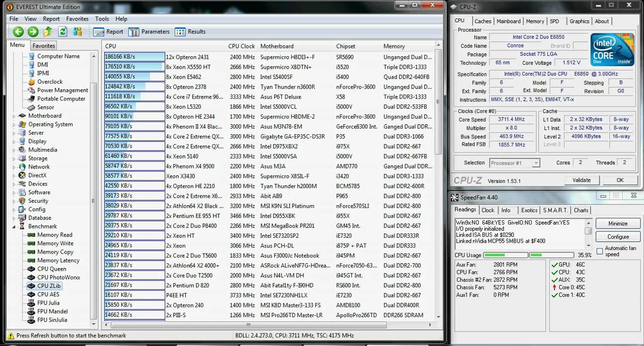Select CPU Queen benchmark in tree
The width and height of the screenshot is (644, 346).
pyautogui.click(x=52, y=269)
